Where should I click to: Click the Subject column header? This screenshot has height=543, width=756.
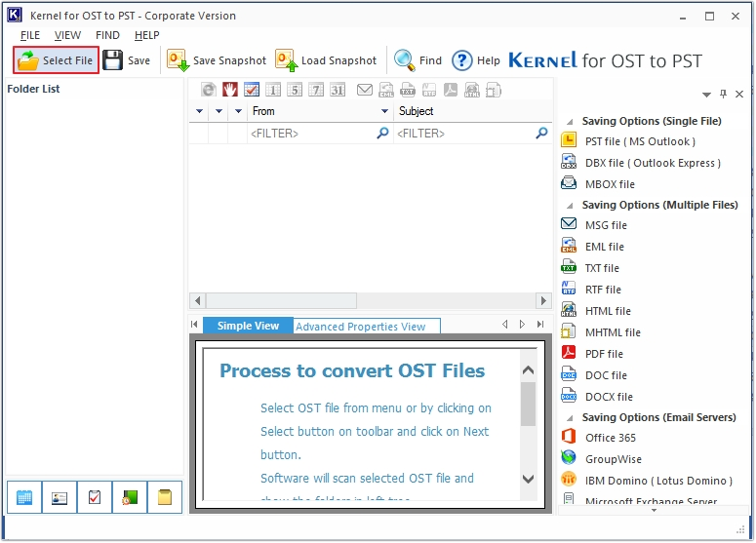(x=472, y=111)
